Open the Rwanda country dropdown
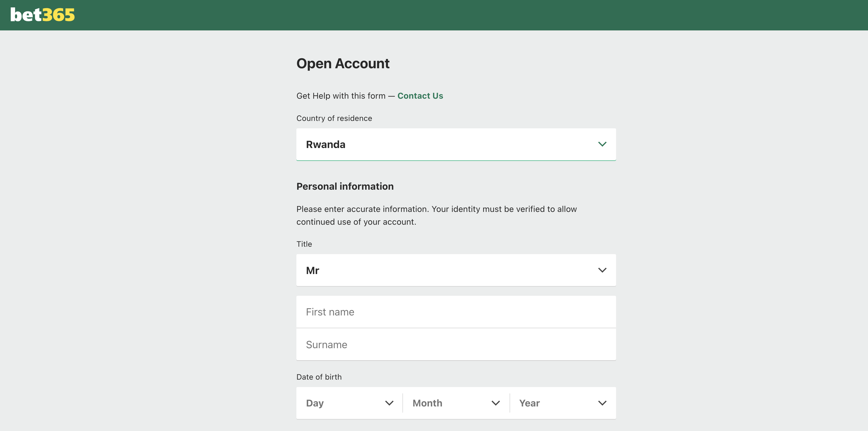Viewport: 868px width, 431px height. coord(455,144)
